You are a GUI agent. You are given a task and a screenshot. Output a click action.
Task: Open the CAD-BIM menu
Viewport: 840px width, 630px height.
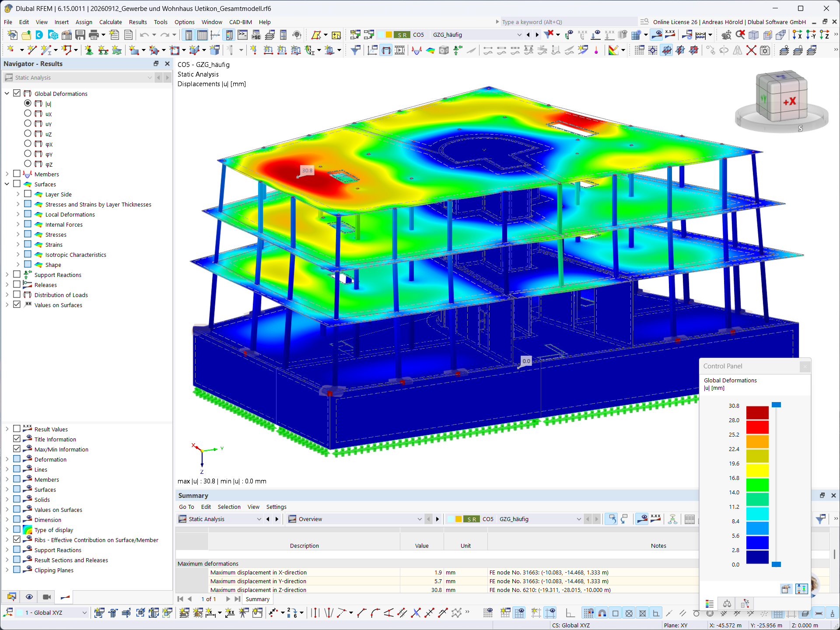(x=241, y=22)
